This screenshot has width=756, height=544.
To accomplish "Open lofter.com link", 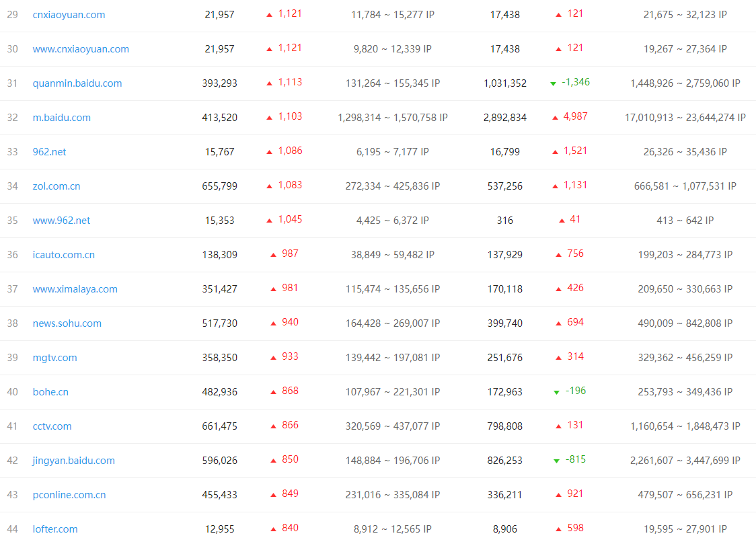I will point(55,529).
